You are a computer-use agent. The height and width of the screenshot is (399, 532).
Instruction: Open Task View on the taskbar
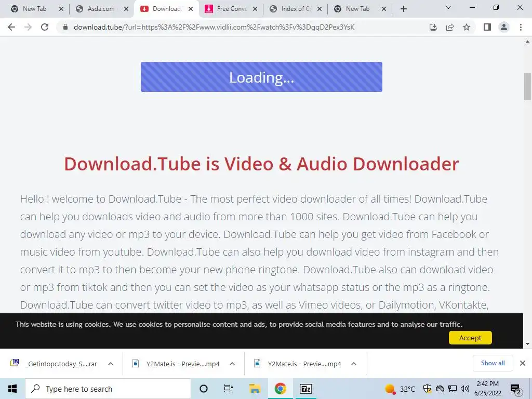(x=229, y=389)
